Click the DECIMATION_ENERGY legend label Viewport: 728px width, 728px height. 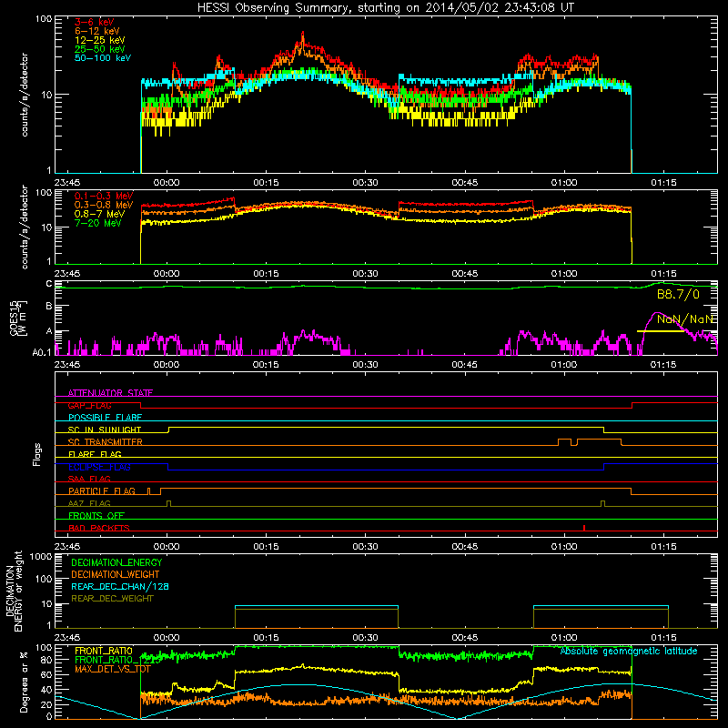coord(116,562)
